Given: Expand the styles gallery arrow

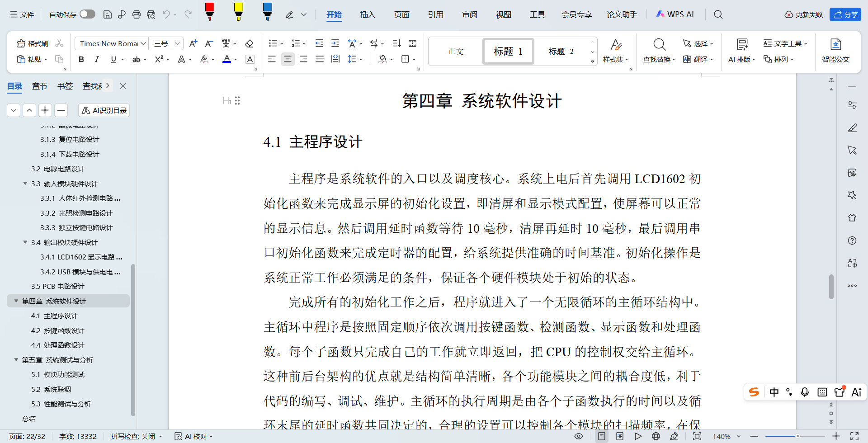Looking at the screenshot, I should 592,61.
